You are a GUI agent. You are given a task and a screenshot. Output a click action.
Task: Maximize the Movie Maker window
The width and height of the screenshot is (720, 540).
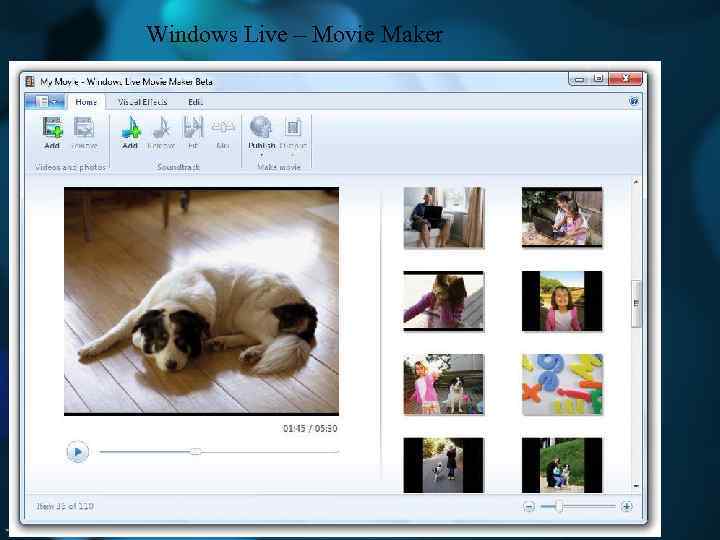point(598,79)
